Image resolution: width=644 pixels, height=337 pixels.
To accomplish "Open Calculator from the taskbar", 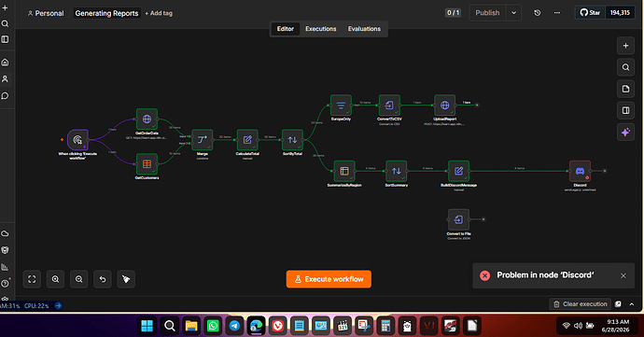I will 385,326.
